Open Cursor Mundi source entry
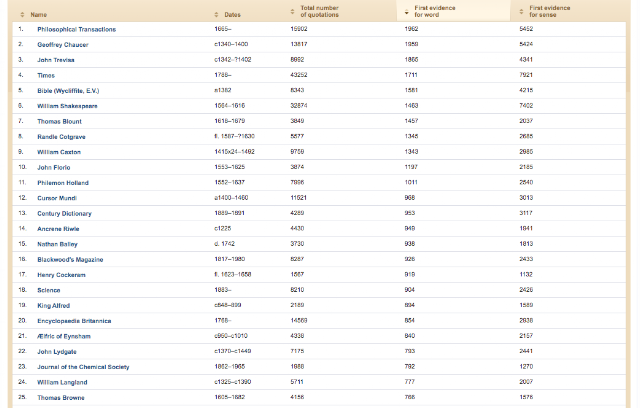The image size is (640, 408). (x=57, y=198)
